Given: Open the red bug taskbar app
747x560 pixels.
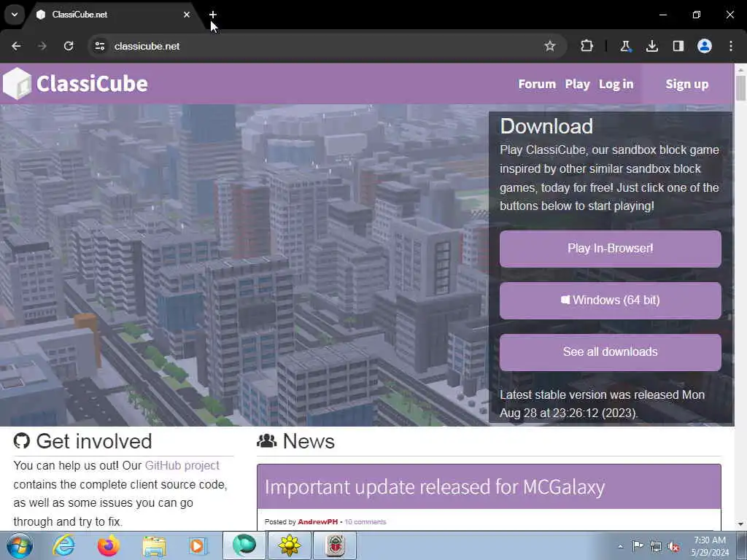Looking at the screenshot, I should coord(334,545).
